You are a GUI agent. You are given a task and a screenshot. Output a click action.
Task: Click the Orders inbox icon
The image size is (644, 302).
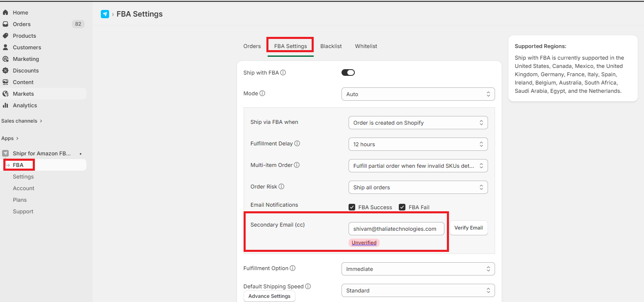[5, 24]
